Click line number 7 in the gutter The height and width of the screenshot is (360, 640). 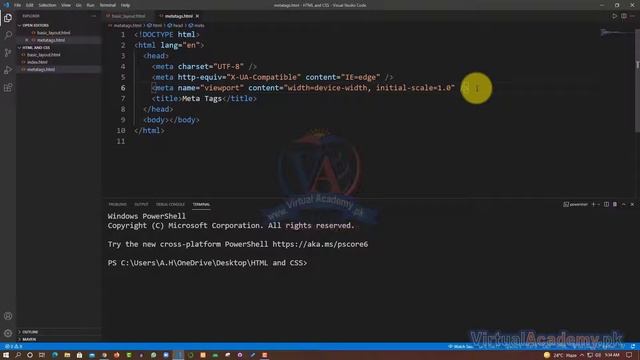[x=123, y=98]
